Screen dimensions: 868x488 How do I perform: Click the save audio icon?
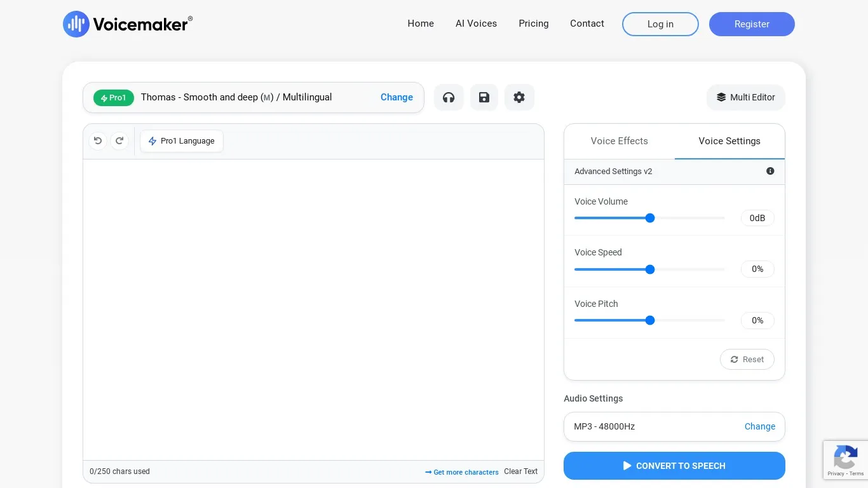point(484,97)
